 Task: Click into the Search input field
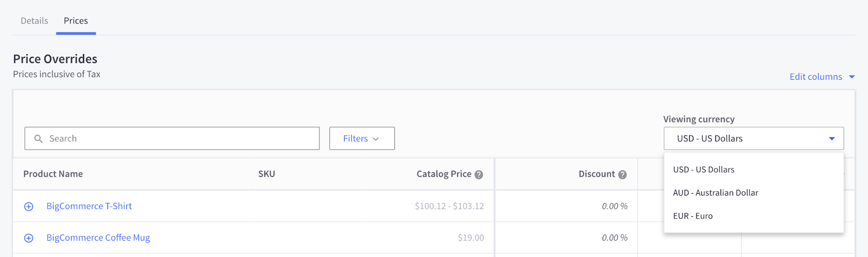click(x=172, y=139)
